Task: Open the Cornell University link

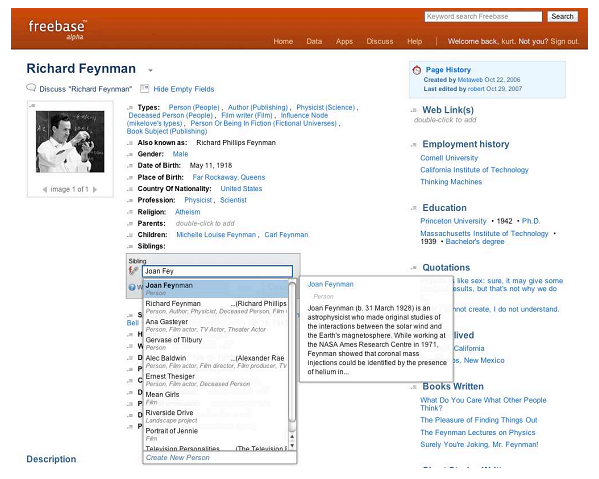Action: click(x=449, y=158)
